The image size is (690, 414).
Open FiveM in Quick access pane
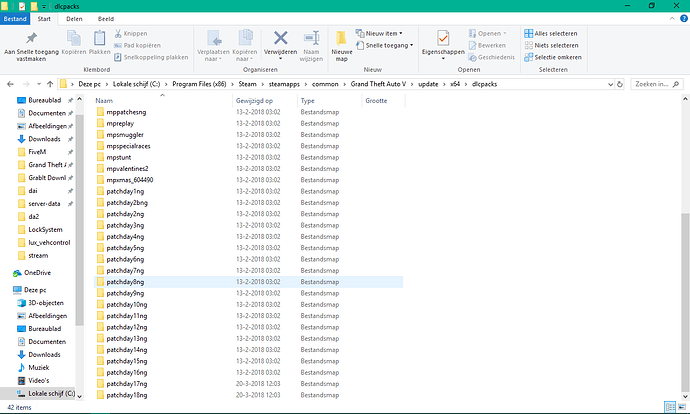(x=33, y=152)
